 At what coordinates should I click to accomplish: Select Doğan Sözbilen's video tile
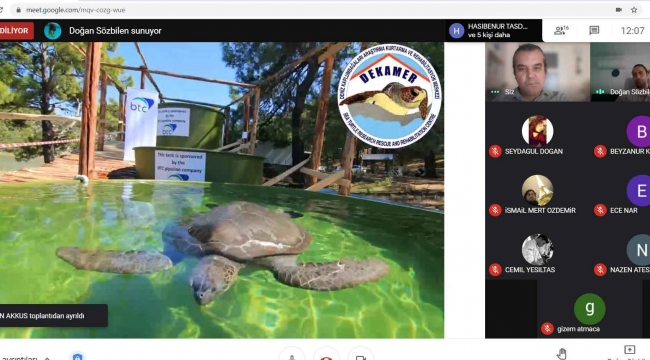(621, 72)
